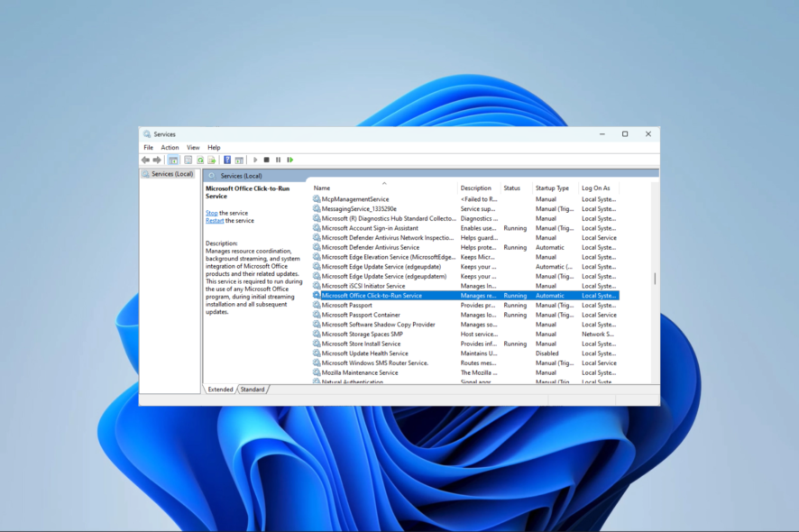Select Services (Local) in console tree
The image size is (799, 532).
[x=171, y=174]
